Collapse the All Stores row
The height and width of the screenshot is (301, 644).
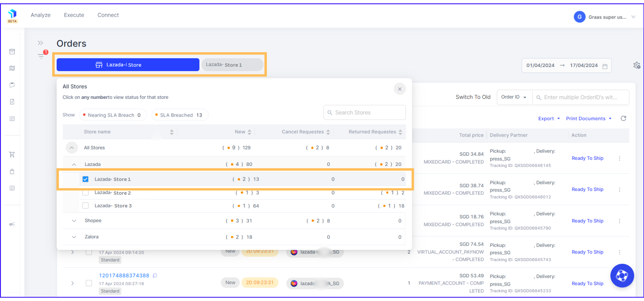click(71, 147)
